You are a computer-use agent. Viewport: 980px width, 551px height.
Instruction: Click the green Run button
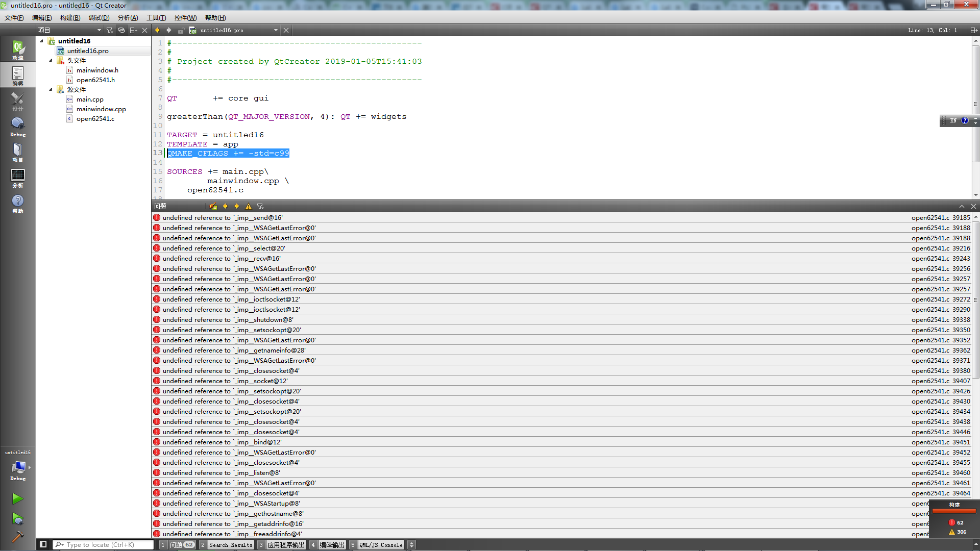(17, 498)
